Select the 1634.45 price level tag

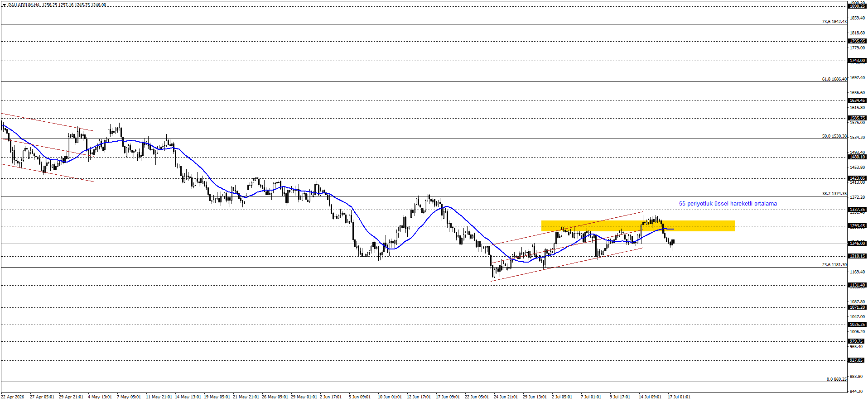pyautogui.click(x=857, y=100)
